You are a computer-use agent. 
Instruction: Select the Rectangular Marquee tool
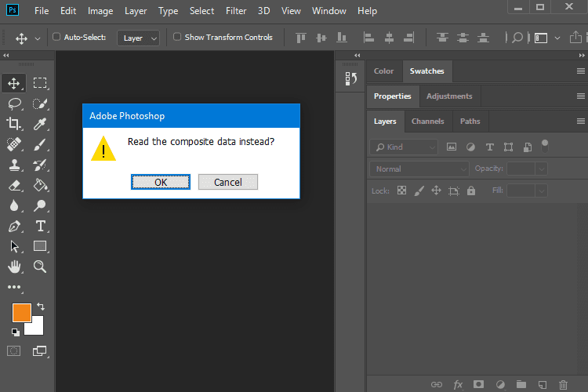coord(40,83)
